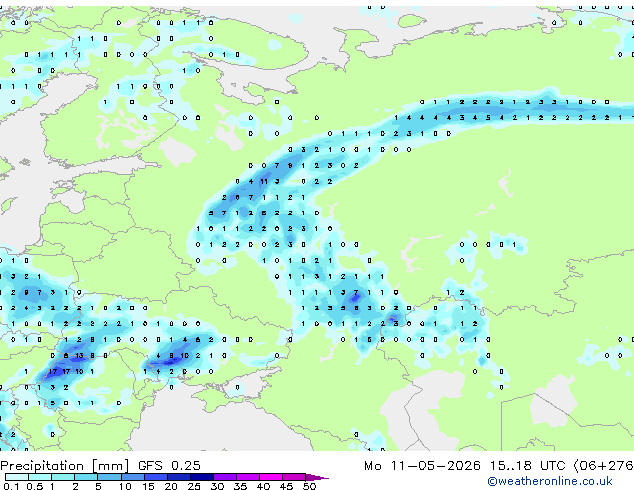Click the 20–25 mm legend color box
The width and height of the screenshot is (634, 490).
click(x=178, y=477)
